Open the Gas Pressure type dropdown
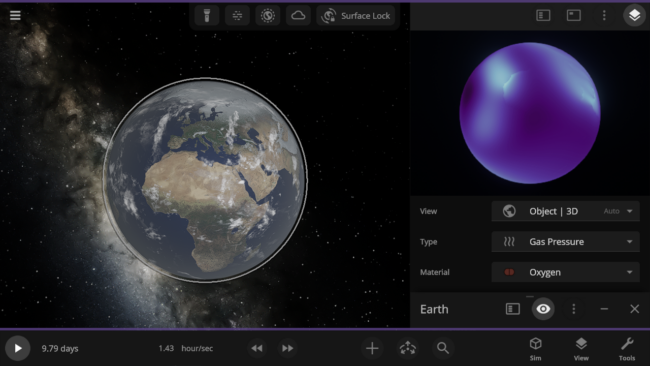650x366 pixels. tap(565, 242)
